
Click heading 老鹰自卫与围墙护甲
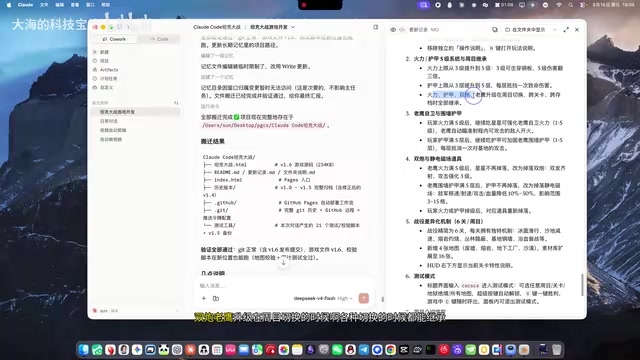tap(438, 113)
